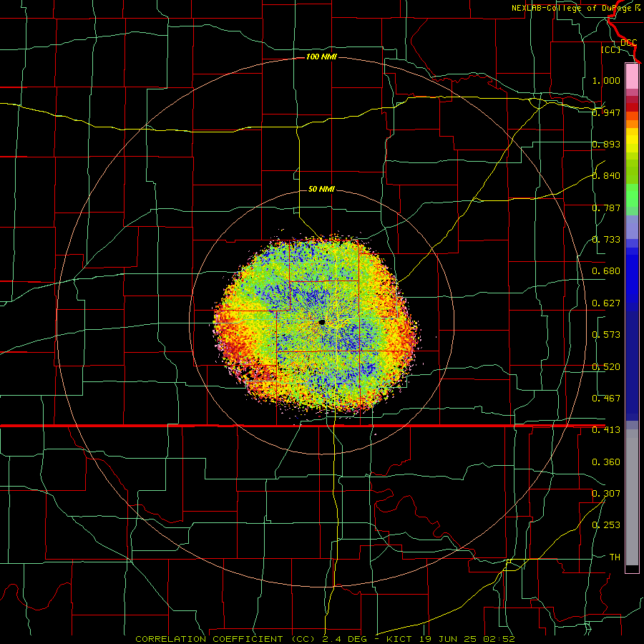Click the "[CC]" units label
This screenshot has height=644, width=644.
[610, 49]
